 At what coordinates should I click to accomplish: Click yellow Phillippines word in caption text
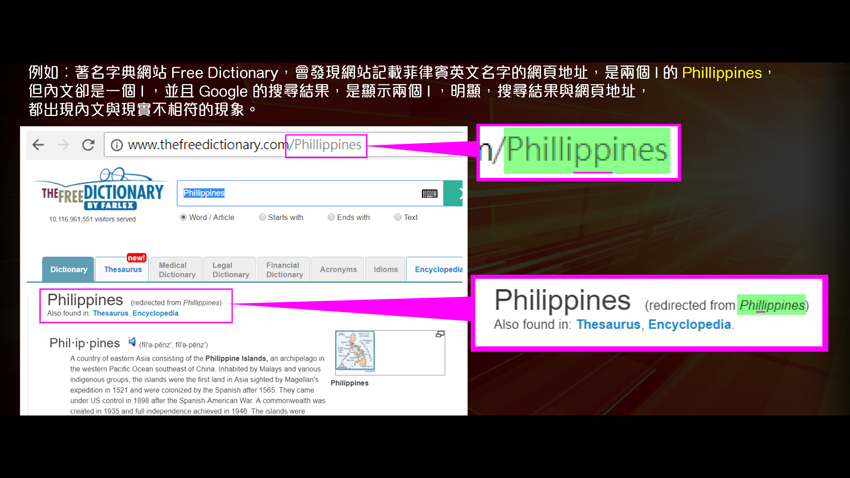click(x=722, y=73)
